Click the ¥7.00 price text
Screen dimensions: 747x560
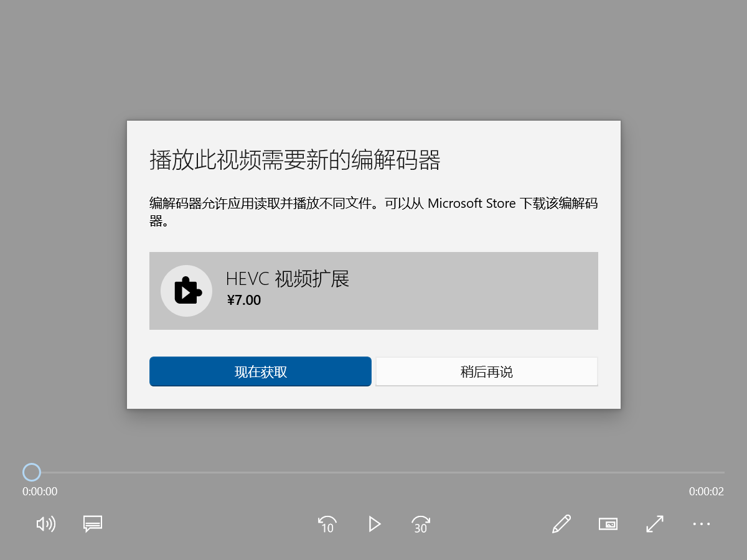244,301
